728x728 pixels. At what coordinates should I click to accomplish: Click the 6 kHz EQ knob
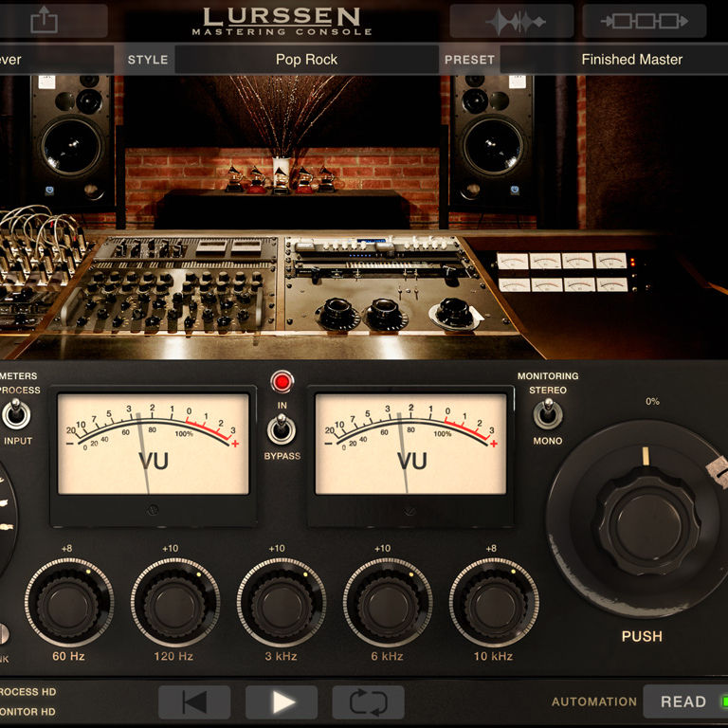pyautogui.click(x=388, y=602)
